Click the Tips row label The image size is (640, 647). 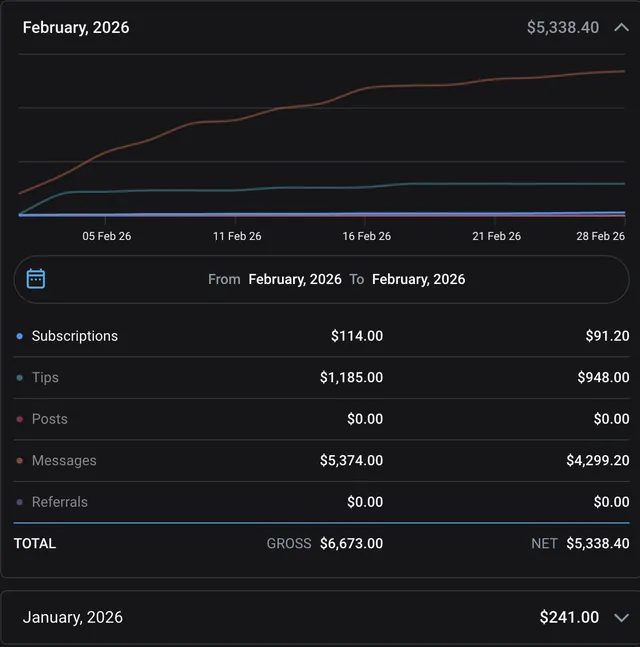click(45, 378)
